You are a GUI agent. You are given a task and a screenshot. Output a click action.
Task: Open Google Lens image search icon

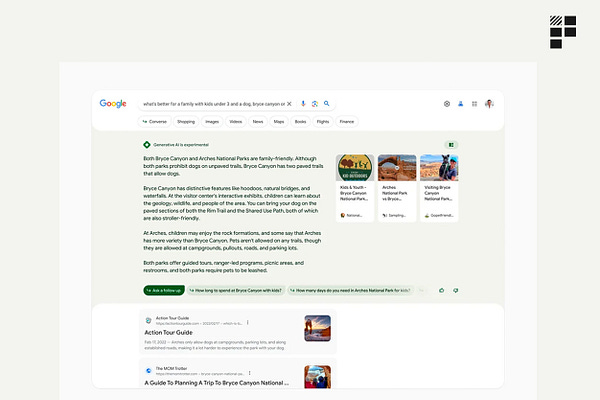click(x=315, y=104)
